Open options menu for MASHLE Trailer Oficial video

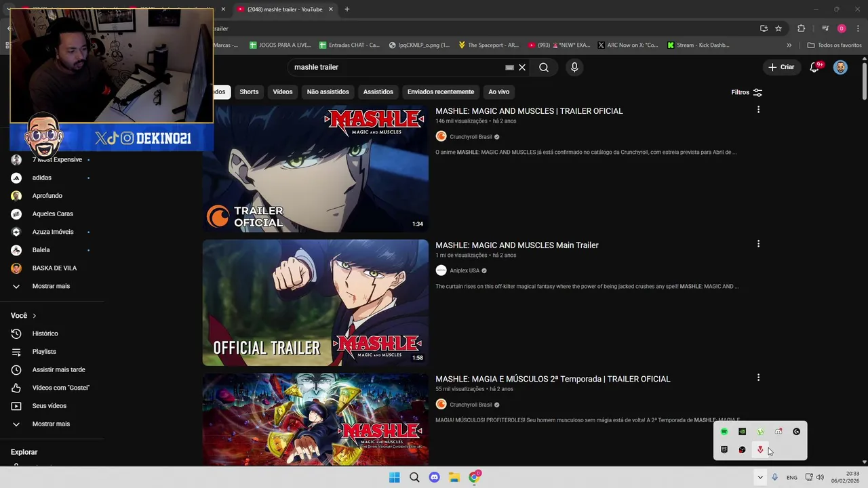click(758, 110)
